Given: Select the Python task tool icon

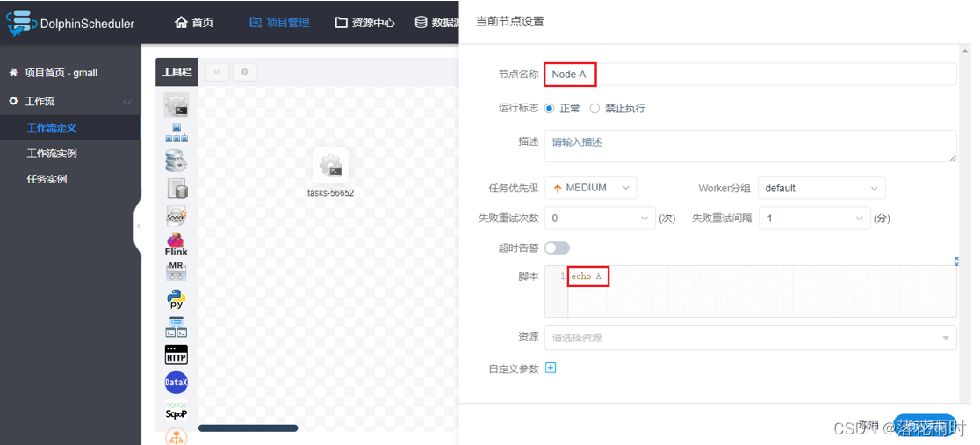Looking at the screenshot, I should coord(177,298).
